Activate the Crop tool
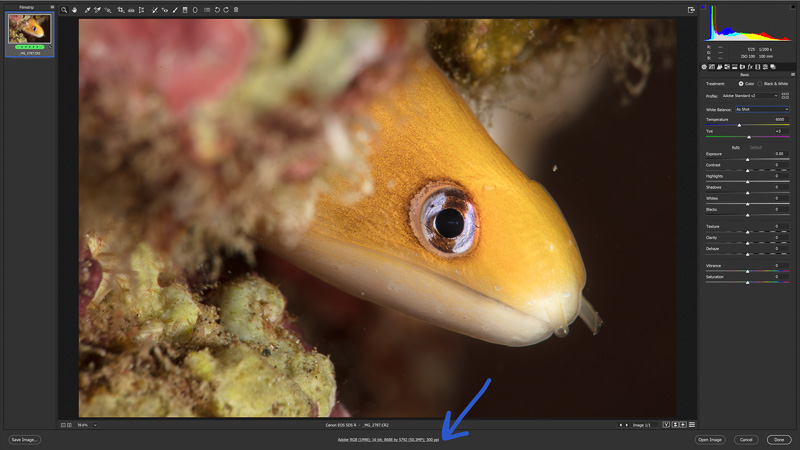 coord(121,10)
